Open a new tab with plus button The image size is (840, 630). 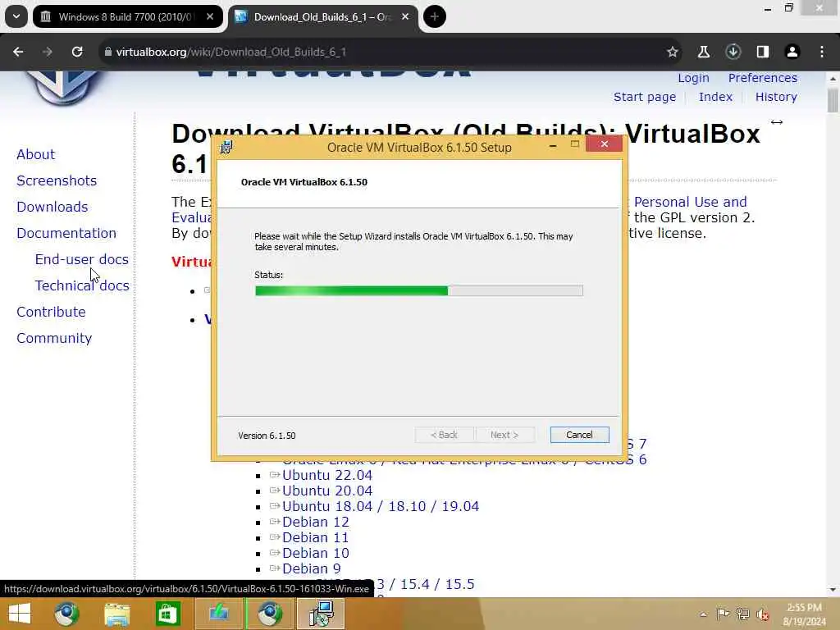pos(435,16)
